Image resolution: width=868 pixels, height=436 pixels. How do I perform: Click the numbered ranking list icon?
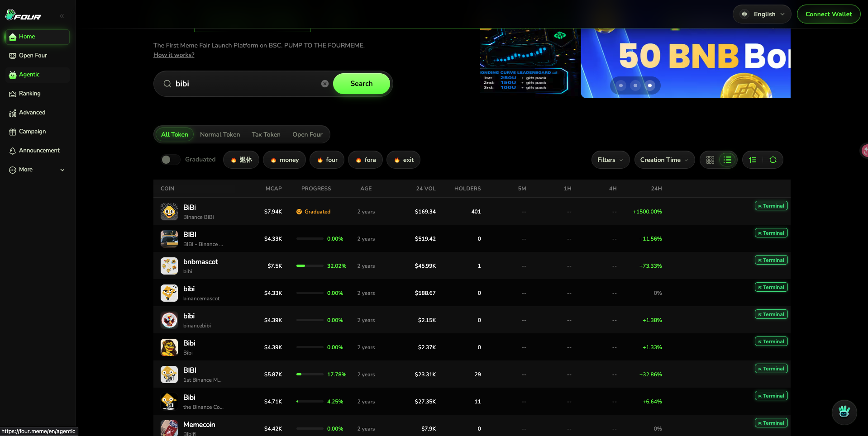tap(753, 160)
